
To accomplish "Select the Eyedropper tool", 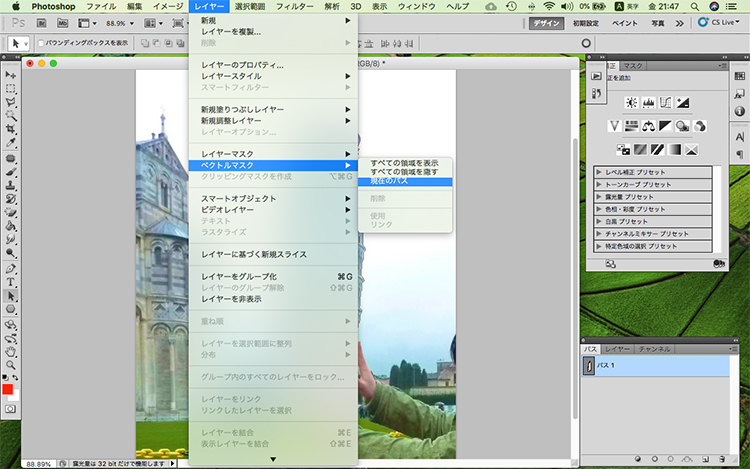I will coord(11,142).
